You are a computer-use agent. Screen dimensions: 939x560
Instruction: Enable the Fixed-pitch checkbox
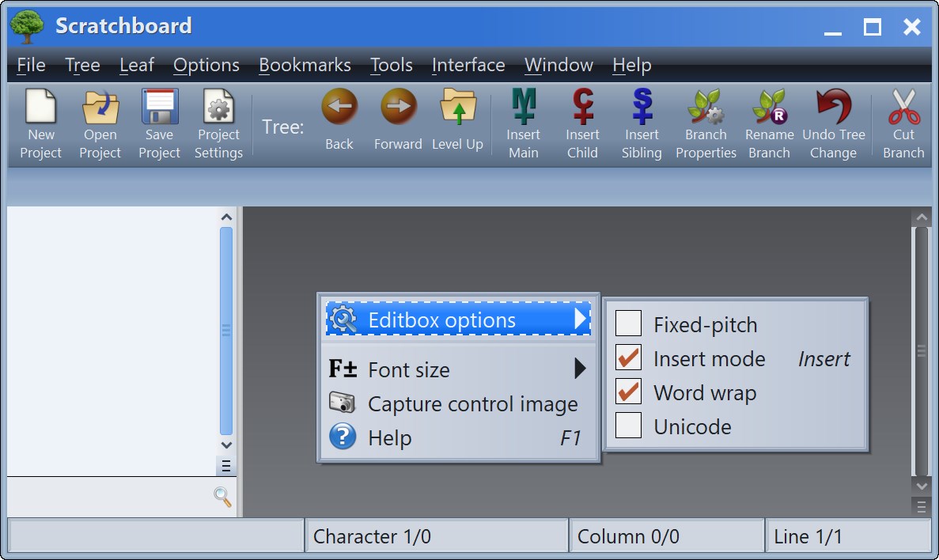(x=628, y=324)
